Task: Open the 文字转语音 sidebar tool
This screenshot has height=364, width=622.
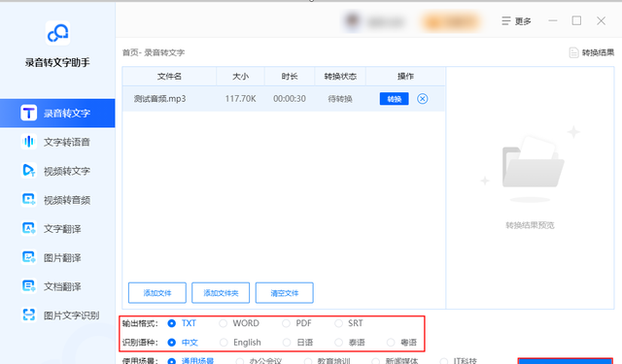Action: (x=55, y=142)
